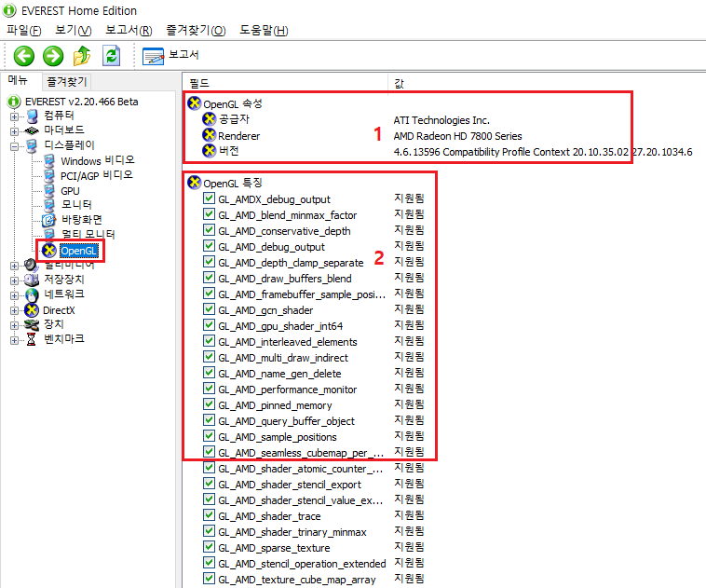Select the GL_AMD_name_gen_delete row
Image resolution: width=706 pixels, height=588 pixels.
point(279,374)
